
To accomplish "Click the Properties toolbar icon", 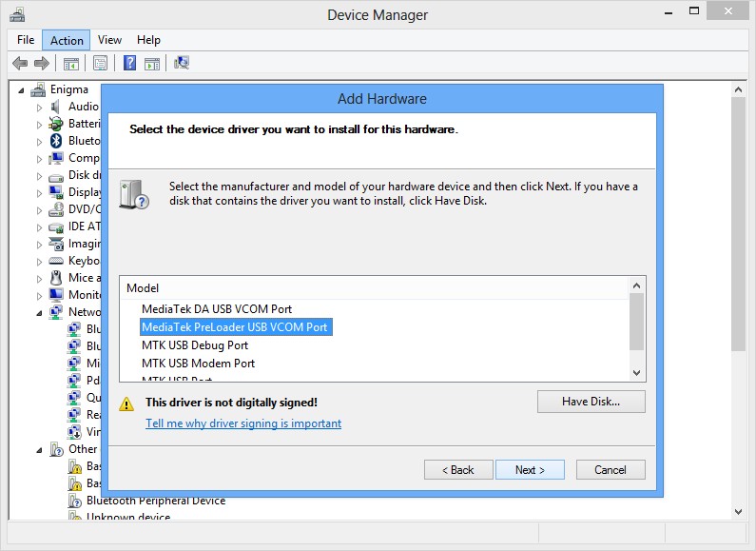I will [100, 63].
